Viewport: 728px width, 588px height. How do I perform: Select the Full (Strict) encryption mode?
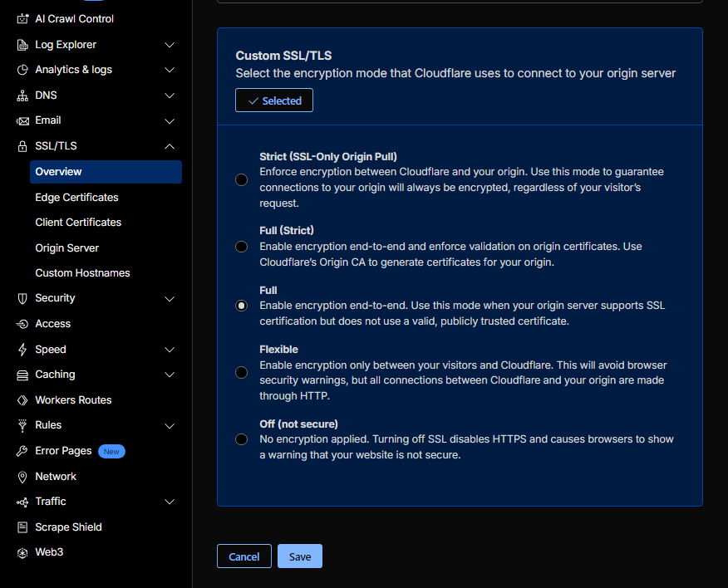(241, 246)
